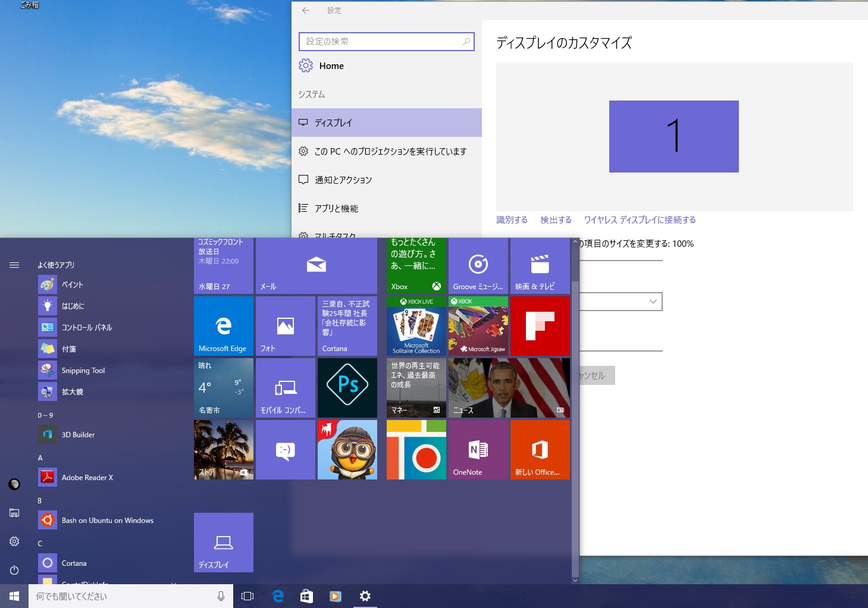Open the calendar tile showing 水曜日 27

pos(224,266)
